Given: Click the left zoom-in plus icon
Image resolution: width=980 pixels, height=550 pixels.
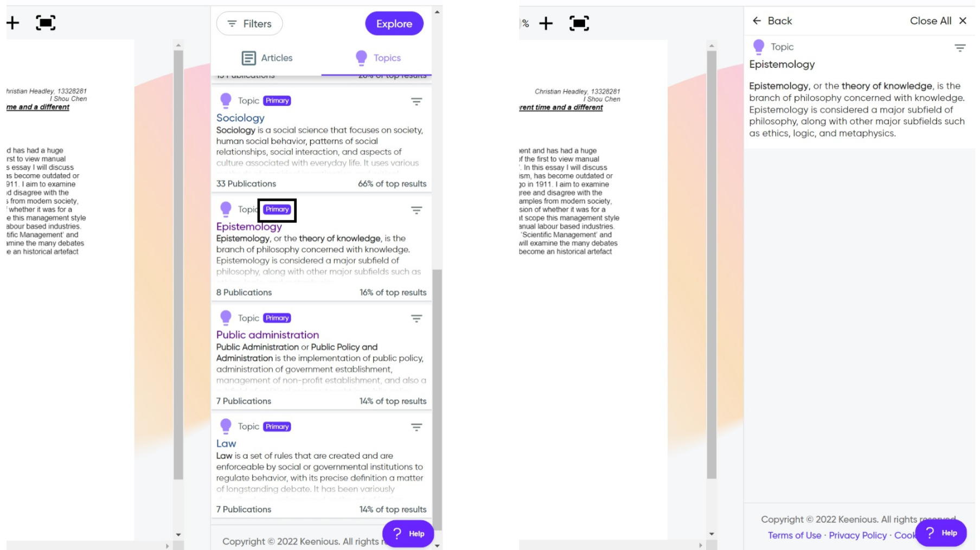Looking at the screenshot, I should pyautogui.click(x=13, y=23).
